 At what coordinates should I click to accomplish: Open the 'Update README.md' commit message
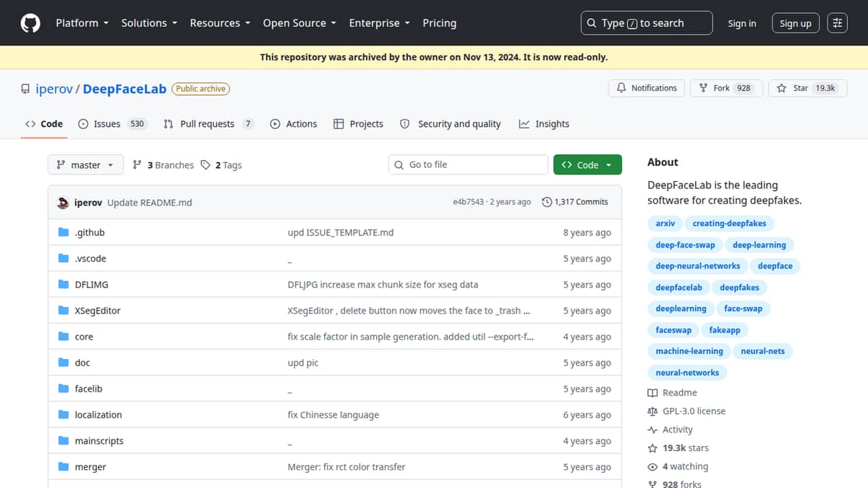coord(150,203)
